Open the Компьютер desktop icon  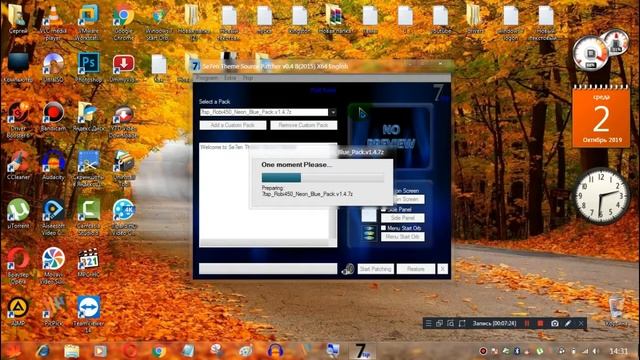(18, 68)
